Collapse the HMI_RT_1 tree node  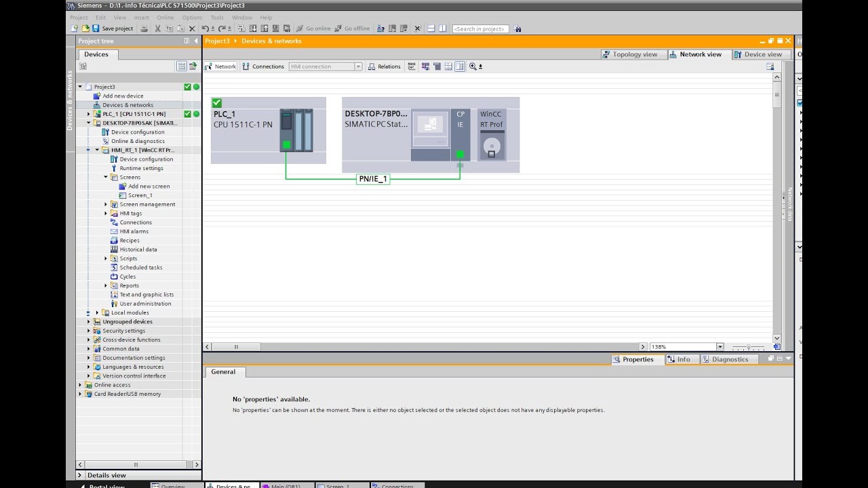[x=97, y=150]
